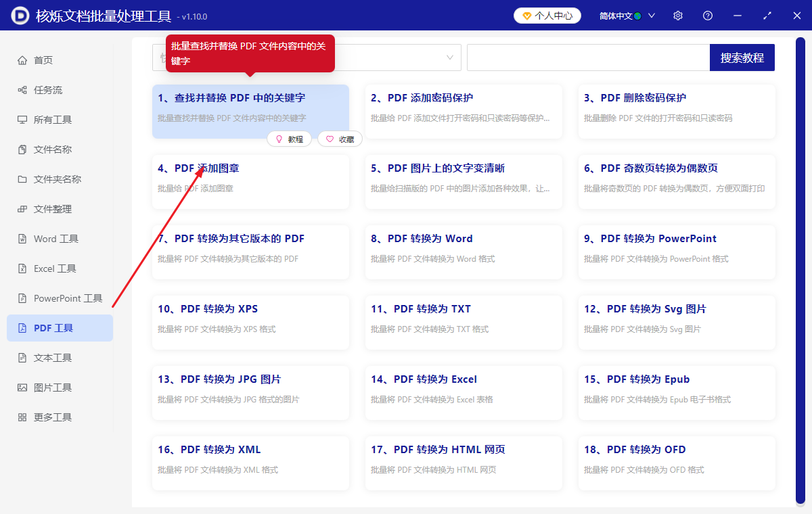812x514 pixels.
Task: Open the 文件整理 file organizer icon
Action: 24,208
